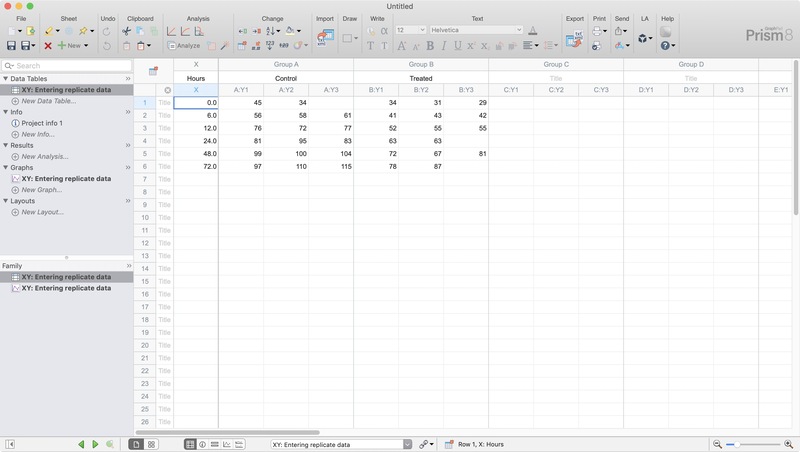The image size is (800, 452).
Task: Click the Save file icon
Action: [11, 45]
